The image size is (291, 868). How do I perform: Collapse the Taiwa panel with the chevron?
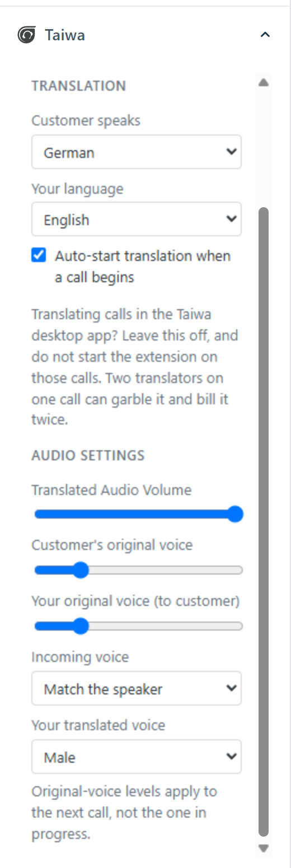coord(265,35)
